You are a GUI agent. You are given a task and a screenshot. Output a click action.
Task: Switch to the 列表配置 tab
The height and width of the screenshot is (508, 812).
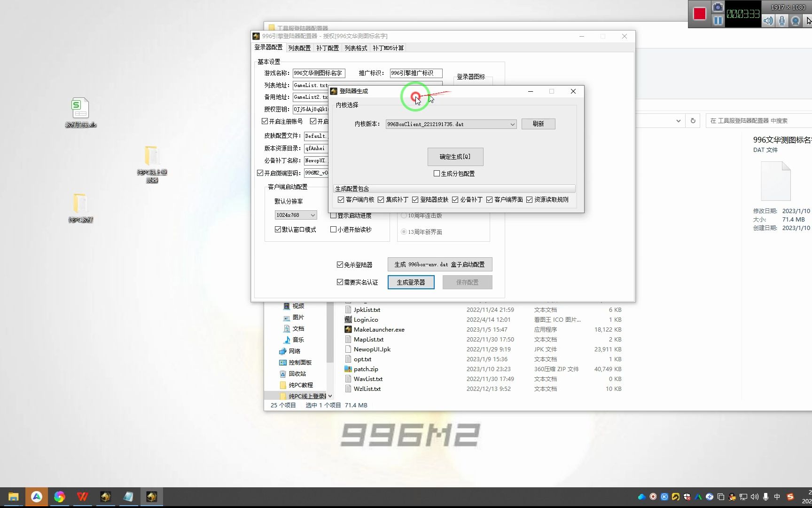[299, 48]
